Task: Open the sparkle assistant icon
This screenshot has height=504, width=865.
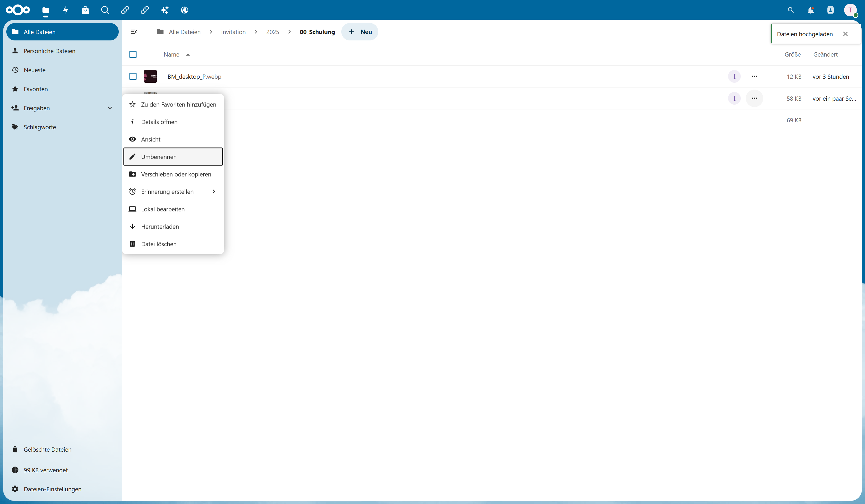Action: click(x=165, y=10)
